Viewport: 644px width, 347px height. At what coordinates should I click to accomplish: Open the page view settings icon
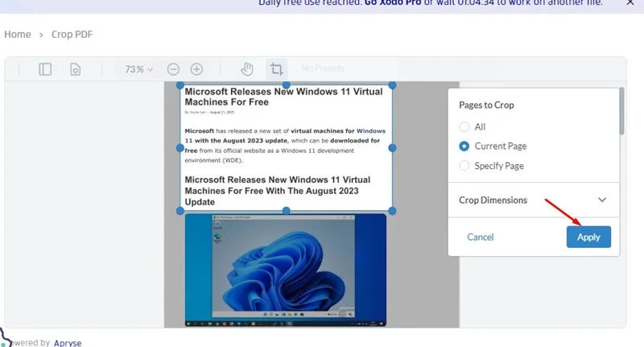pos(75,69)
